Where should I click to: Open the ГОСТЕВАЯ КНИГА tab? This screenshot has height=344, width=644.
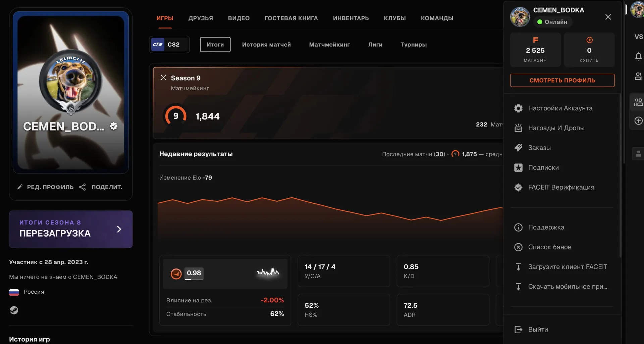point(291,18)
